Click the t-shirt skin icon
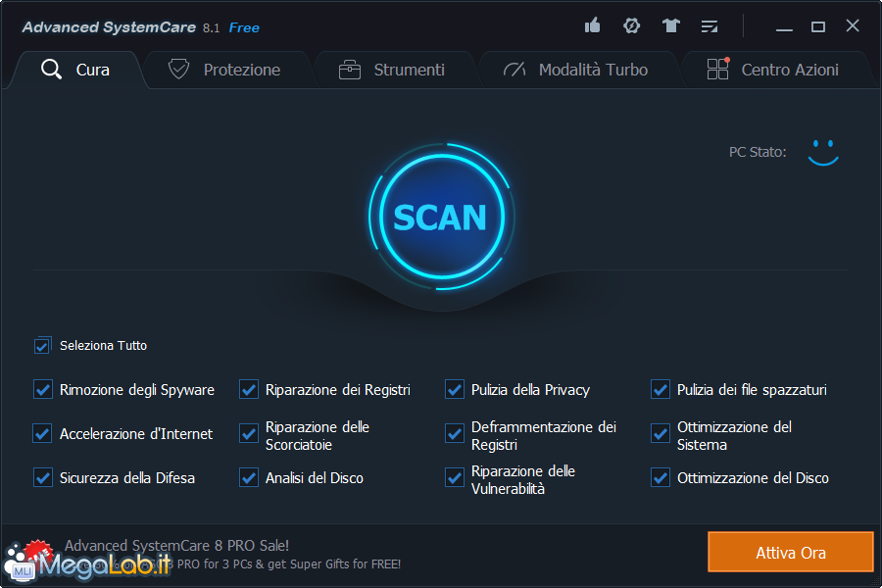 [x=670, y=25]
